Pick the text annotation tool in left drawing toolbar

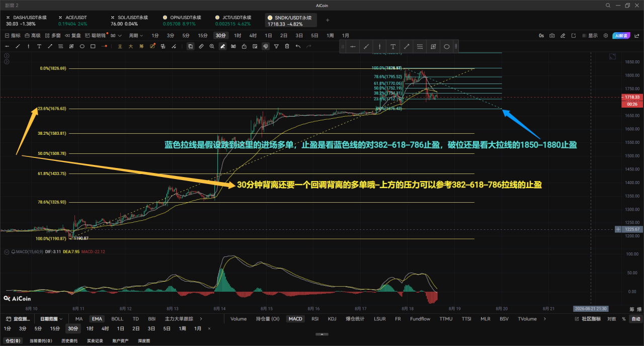pos(39,46)
